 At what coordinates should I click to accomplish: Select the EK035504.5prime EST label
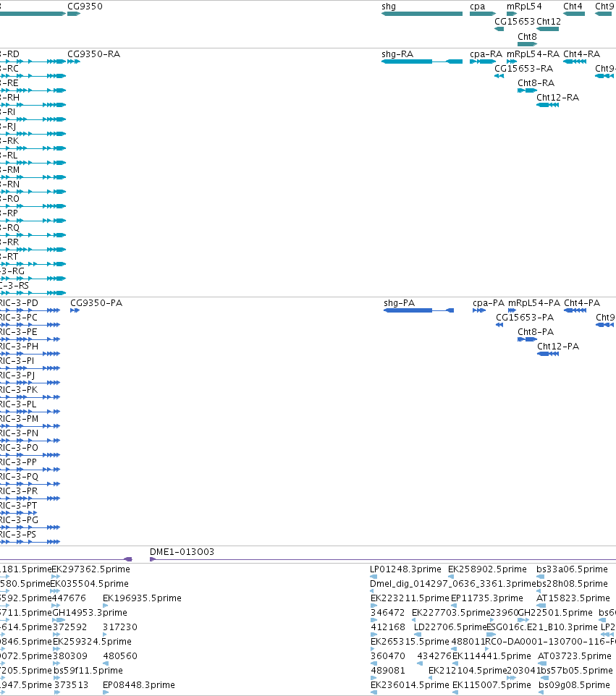click(x=90, y=583)
